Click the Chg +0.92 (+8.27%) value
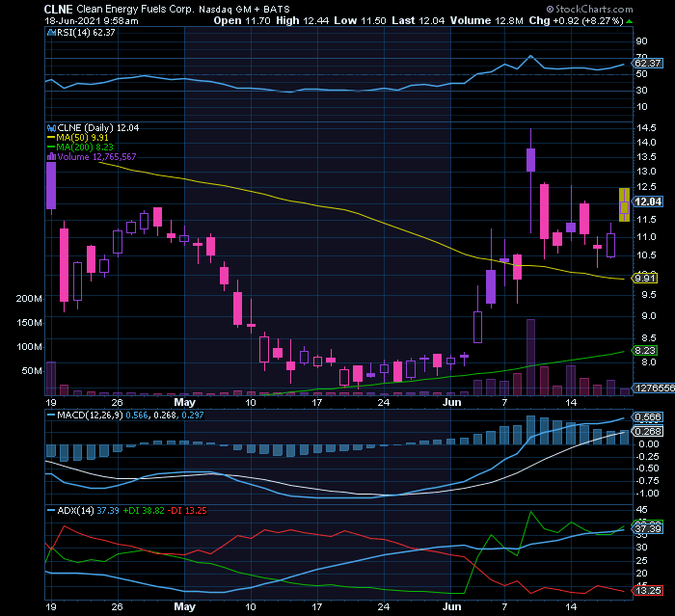The width and height of the screenshot is (675, 616). (x=576, y=20)
